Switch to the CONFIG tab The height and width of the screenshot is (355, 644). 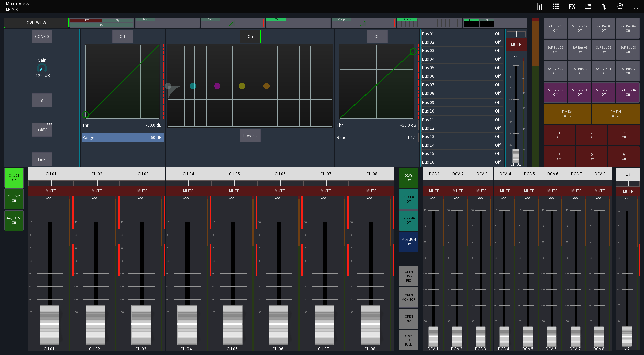point(42,36)
